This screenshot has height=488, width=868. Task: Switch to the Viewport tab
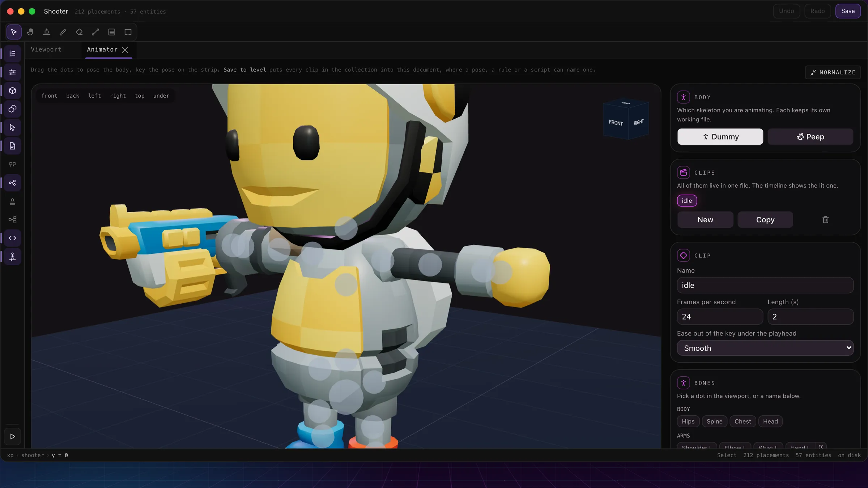pyautogui.click(x=46, y=50)
